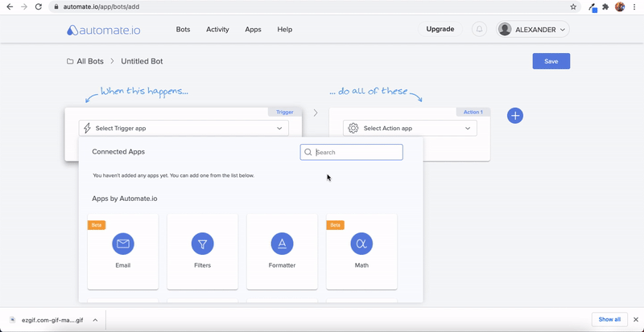
Task: Open the Help menu
Action: 285,30
